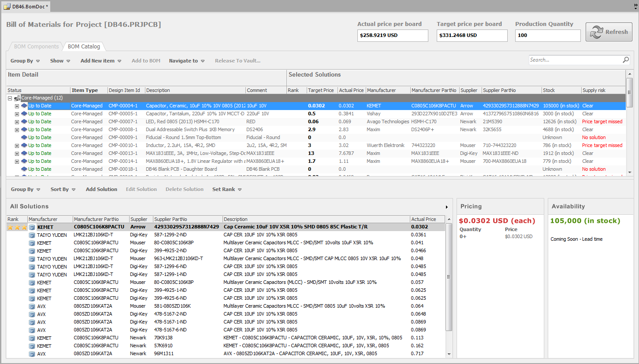Click the Core-Managed group icon
The width and height of the screenshot is (639, 364).
click(17, 98)
